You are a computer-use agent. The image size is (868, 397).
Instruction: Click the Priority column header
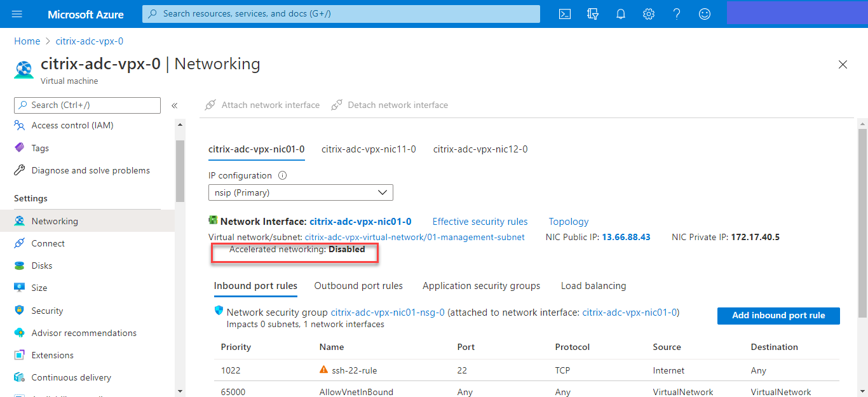pyautogui.click(x=236, y=347)
